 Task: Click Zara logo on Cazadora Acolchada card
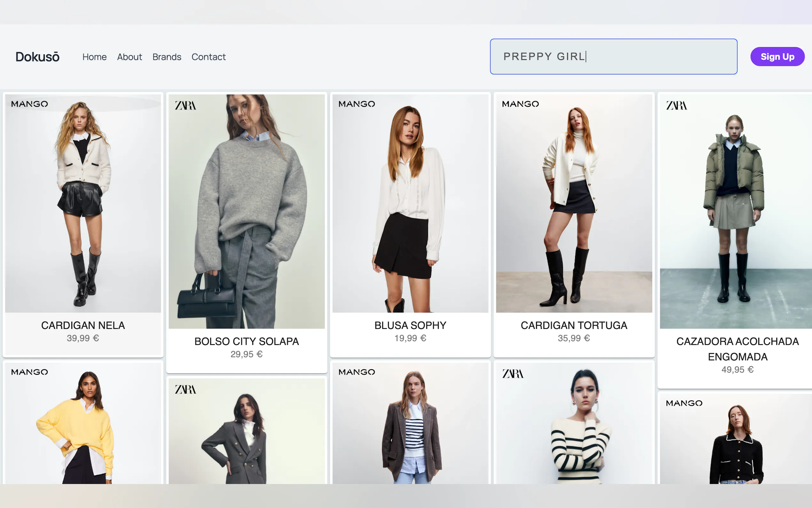(676, 106)
